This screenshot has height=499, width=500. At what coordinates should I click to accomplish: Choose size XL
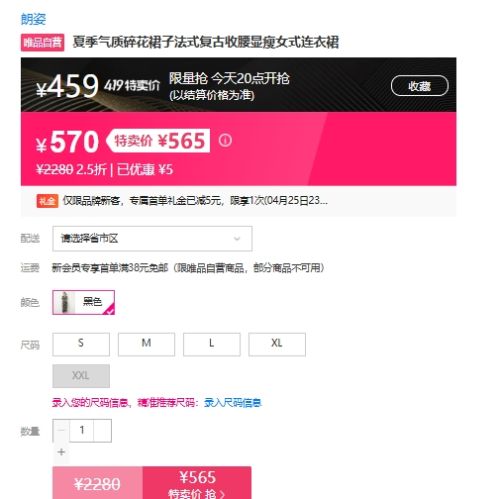(277, 344)
